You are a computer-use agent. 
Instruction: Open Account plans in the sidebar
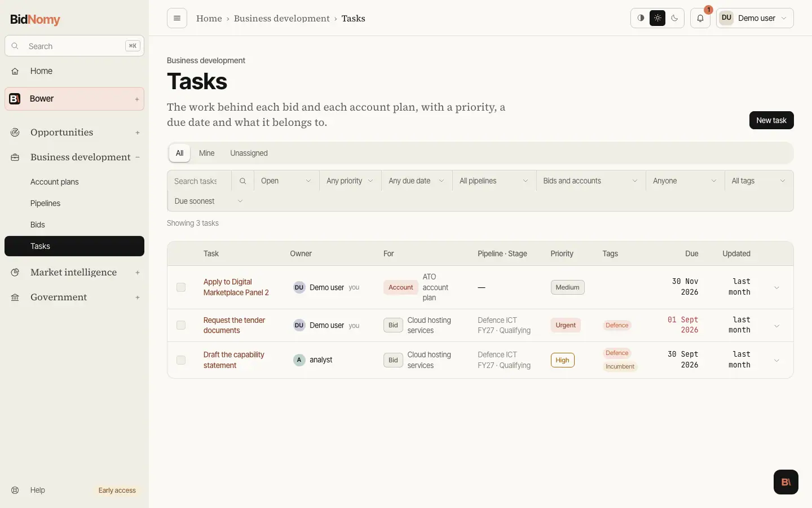(74, 182)
